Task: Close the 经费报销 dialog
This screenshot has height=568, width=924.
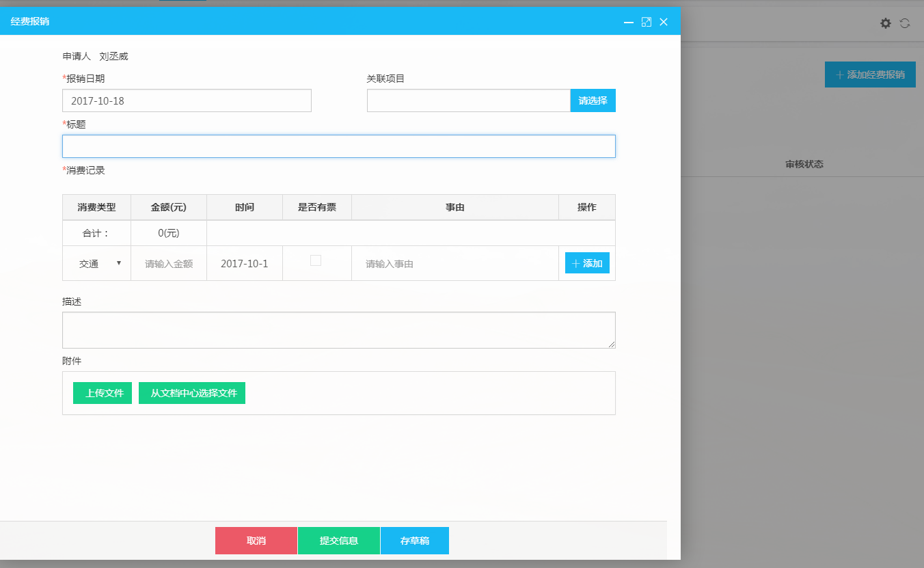Action: [x=664, y=22]
